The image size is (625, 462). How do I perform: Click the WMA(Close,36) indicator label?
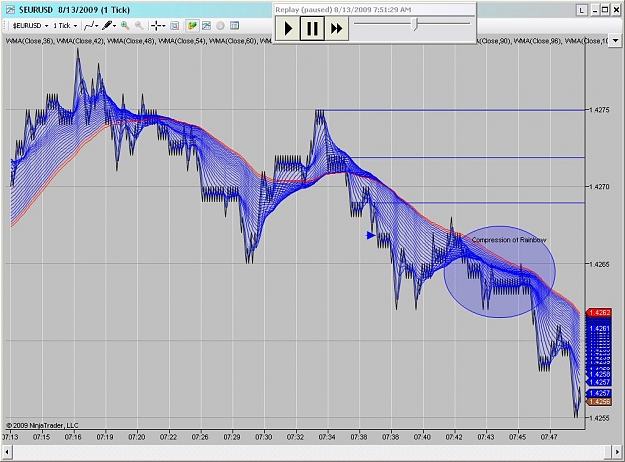30,41
